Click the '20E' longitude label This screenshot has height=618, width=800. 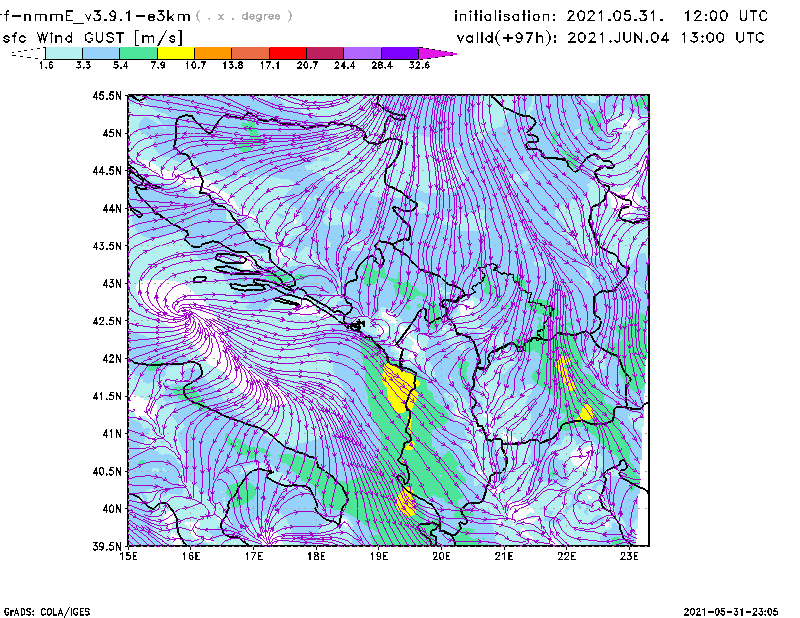[x=441, y=556]
